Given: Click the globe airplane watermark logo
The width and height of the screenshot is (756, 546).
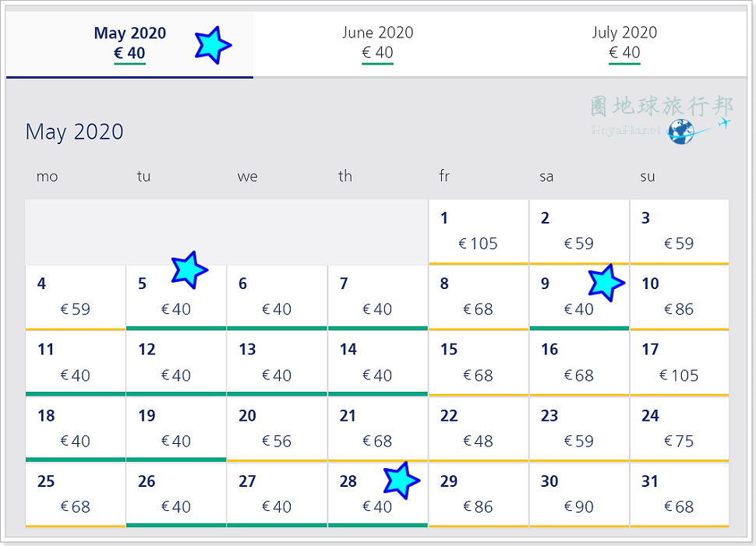Looking at the screenshot, I should (x=680, y=130).
